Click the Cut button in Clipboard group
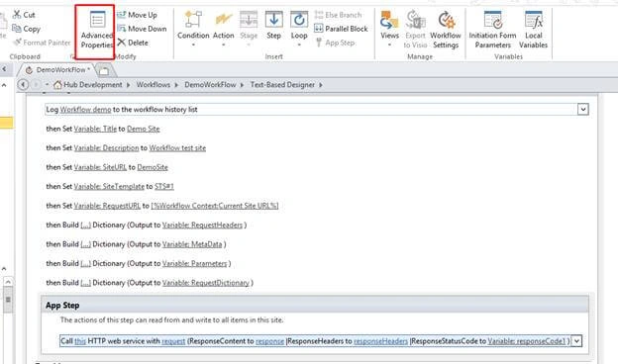Screen dimensions: 618x364 coord(24,15)
